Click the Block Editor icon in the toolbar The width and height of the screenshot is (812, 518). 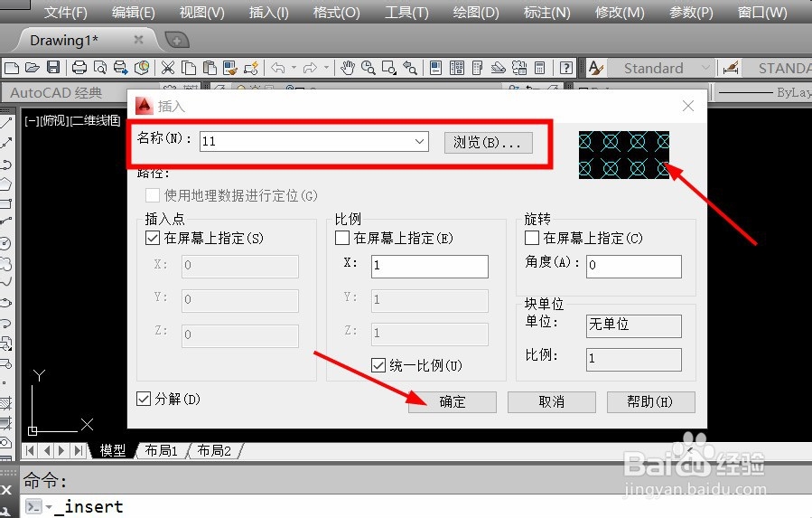pyautogui.click(x=251, y=68)
